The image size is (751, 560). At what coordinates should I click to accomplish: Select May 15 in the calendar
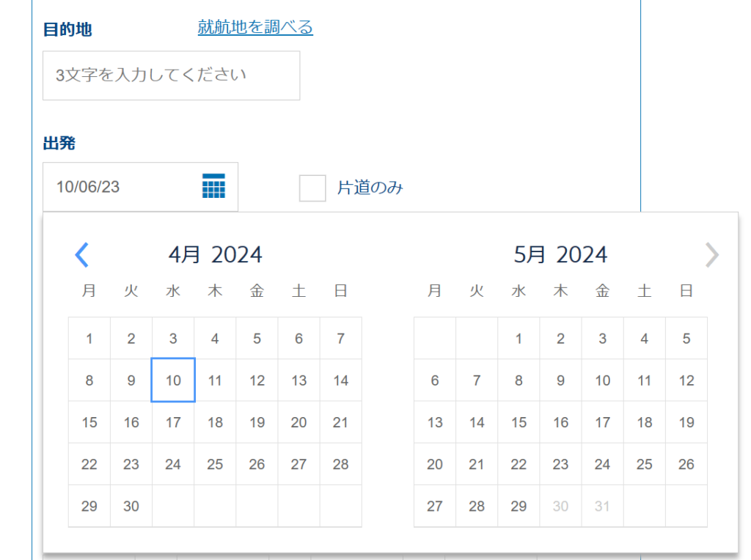click(x=519, y=422)
